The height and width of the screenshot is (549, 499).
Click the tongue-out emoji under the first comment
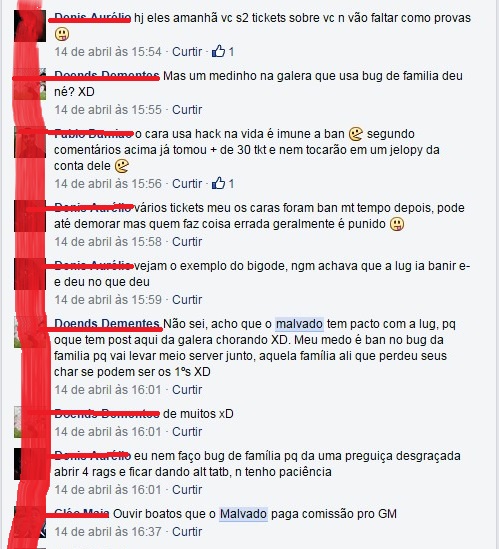click(62, 34)
